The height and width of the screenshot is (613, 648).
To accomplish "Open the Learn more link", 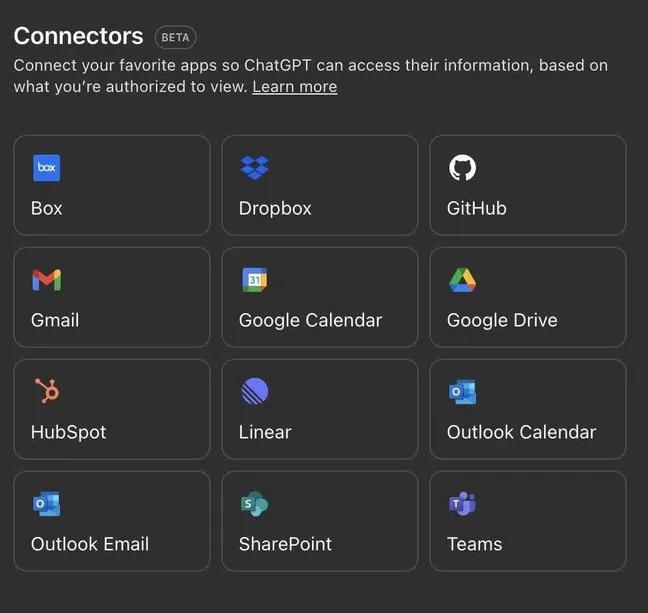I will coord(294,87).
